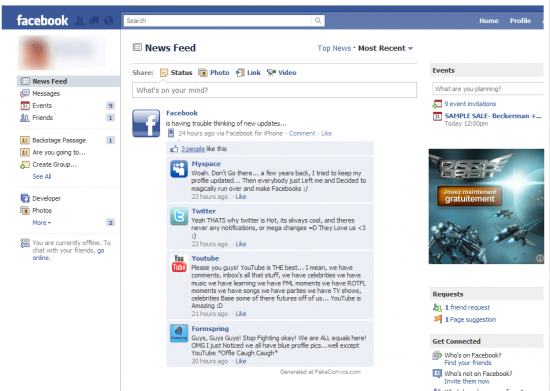This screenshot has height=391, width=550.
Task: Click the Developer app icon
Action: point(25,198)
